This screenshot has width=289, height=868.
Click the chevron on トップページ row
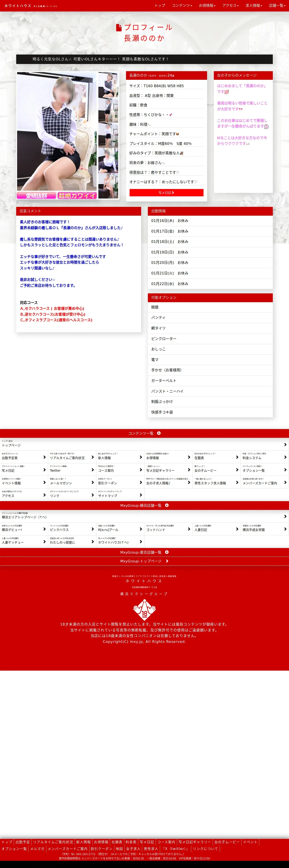pyautogui.click(x=285, y=444)
